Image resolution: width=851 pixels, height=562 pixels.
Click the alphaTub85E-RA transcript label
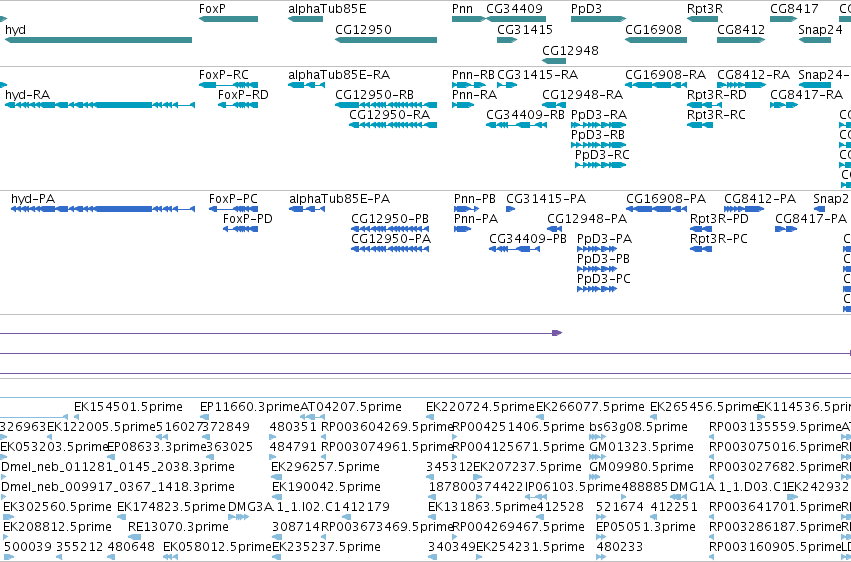click(339, 74)
